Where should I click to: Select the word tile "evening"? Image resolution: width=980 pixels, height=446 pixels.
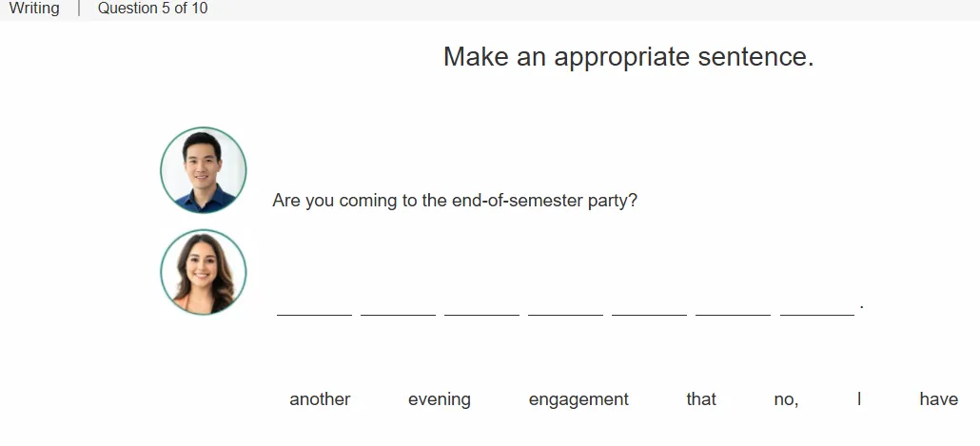[x=440, y=399]
